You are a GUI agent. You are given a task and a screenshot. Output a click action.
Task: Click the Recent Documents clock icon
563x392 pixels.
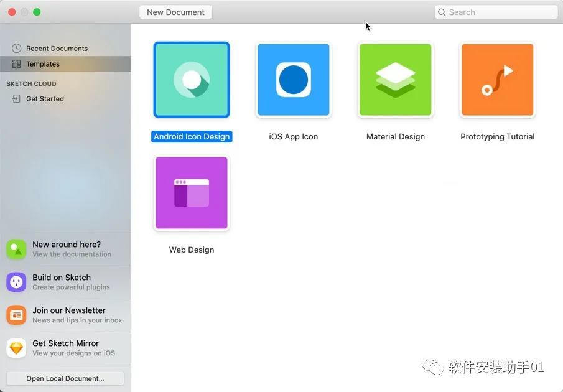16,48
